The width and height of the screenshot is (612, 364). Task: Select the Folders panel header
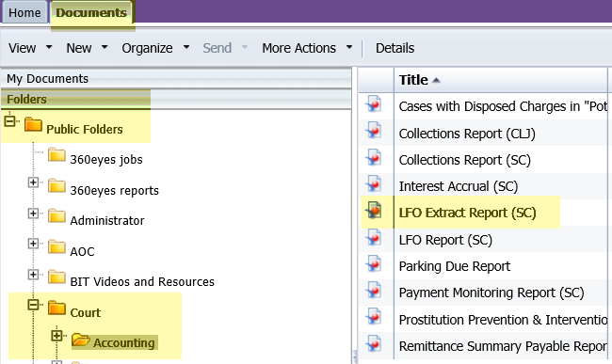pos(176,99)
